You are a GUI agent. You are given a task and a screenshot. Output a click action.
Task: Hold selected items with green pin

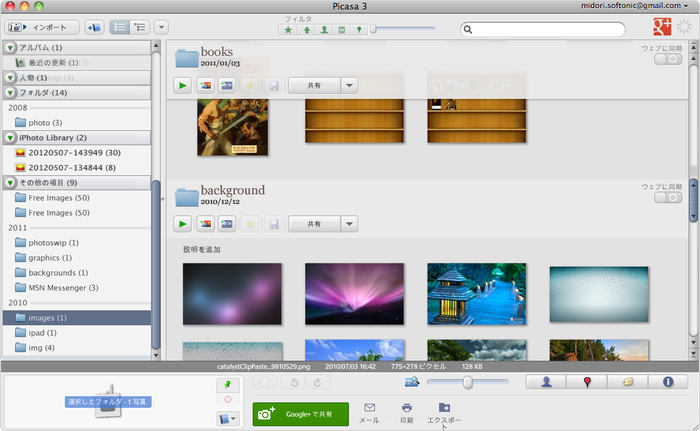(228, 385)
